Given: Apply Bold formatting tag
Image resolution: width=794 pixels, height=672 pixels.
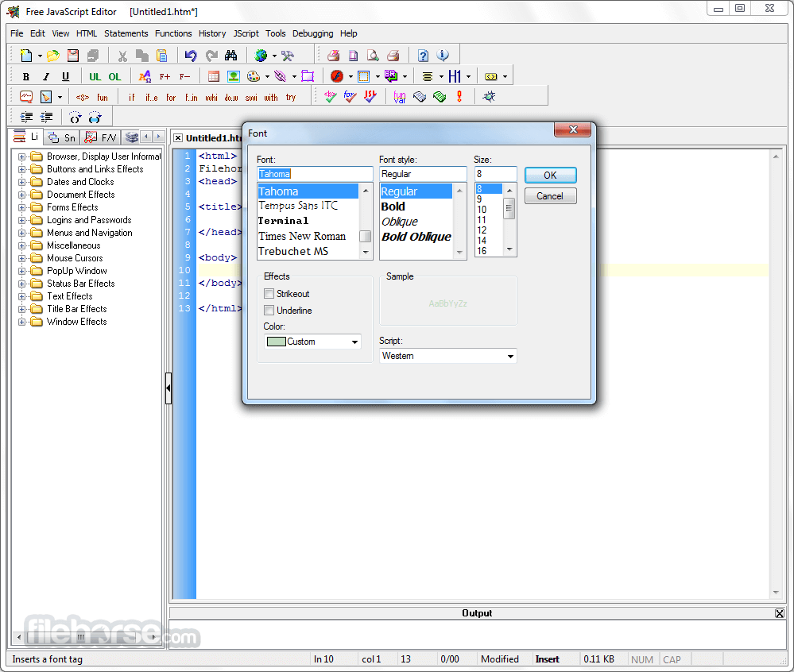Looking at the screenshot, I should click(25, 76).
